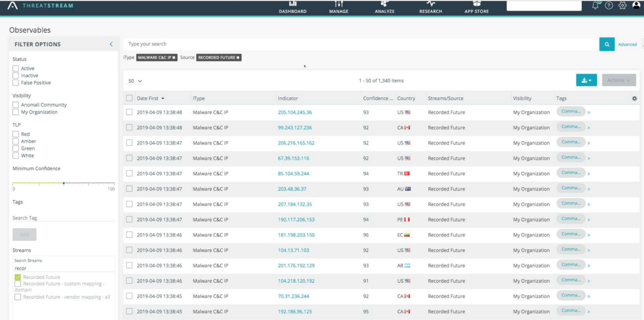Click the notifications bell icon
The width and height of the screenshot is (644, 320).
click(596, 6)
